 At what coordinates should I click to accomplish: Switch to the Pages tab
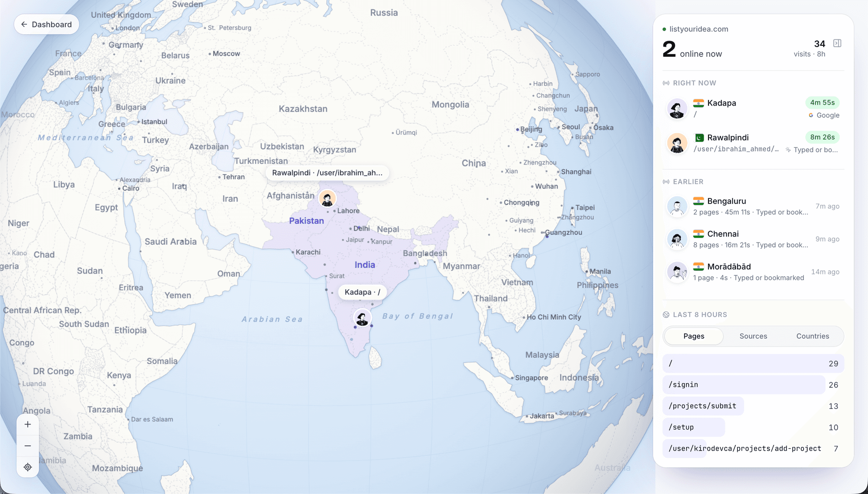click(694, 336)
